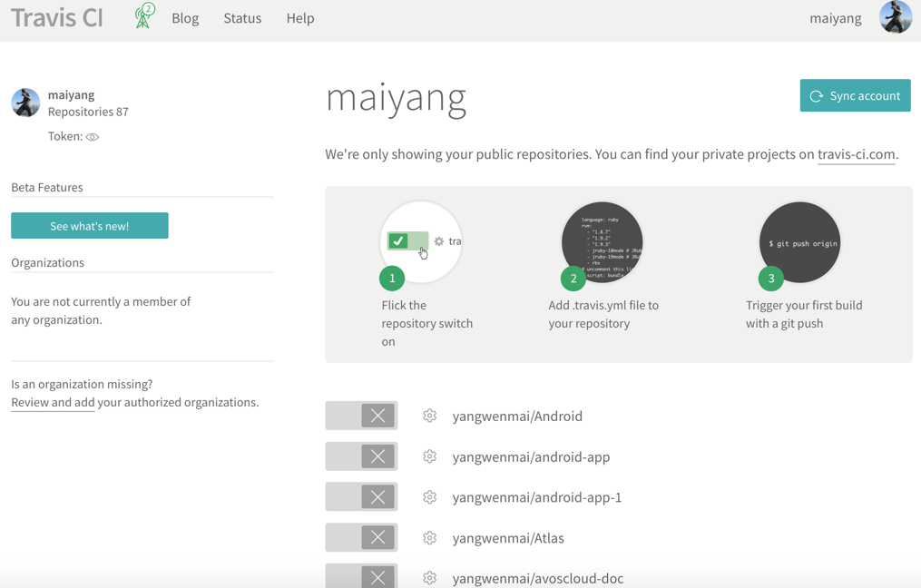921x588 pixels.
Task: Click the .travis.yml code illustration
Action: [x=603, y=242]
